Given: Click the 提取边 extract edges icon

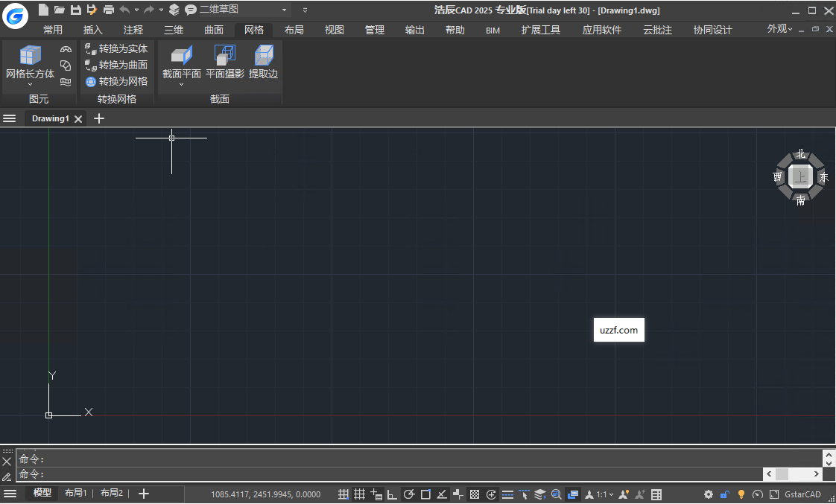Looking at the screenshot, I should click(263, 57).
